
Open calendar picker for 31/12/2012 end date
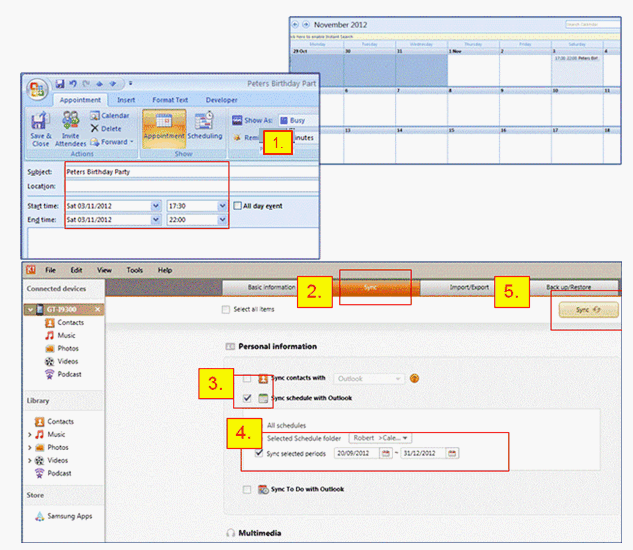pyautogui.click(x=452, y=453)
